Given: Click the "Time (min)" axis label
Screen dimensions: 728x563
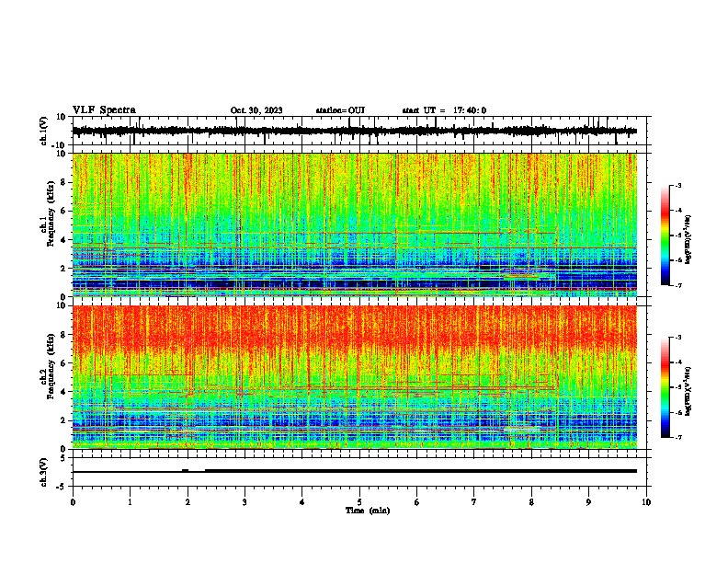Looking at the screenshot, I should (x=368, y=511).
